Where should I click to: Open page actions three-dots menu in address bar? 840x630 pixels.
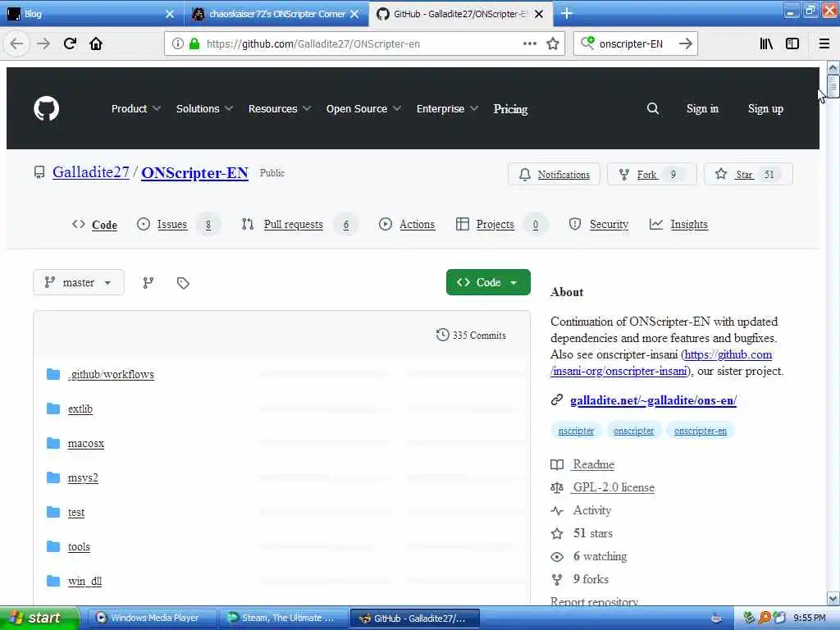[530, 43]
